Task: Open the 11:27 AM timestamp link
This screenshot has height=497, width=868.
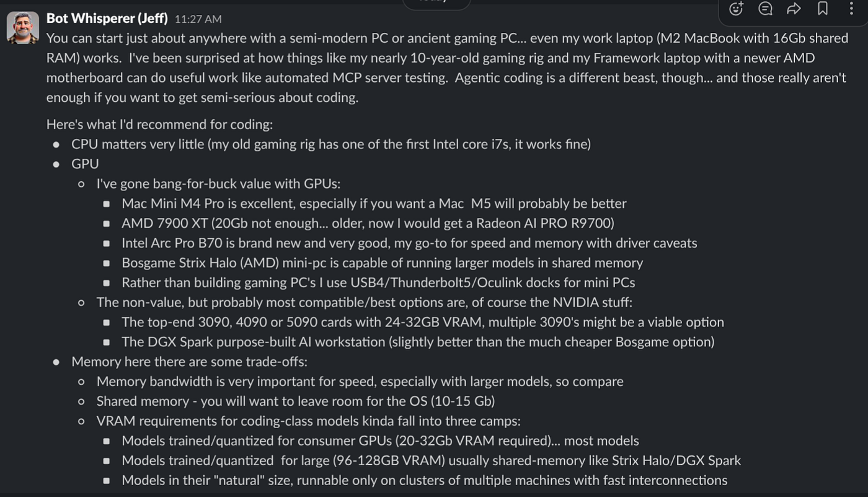Action: 198,20
